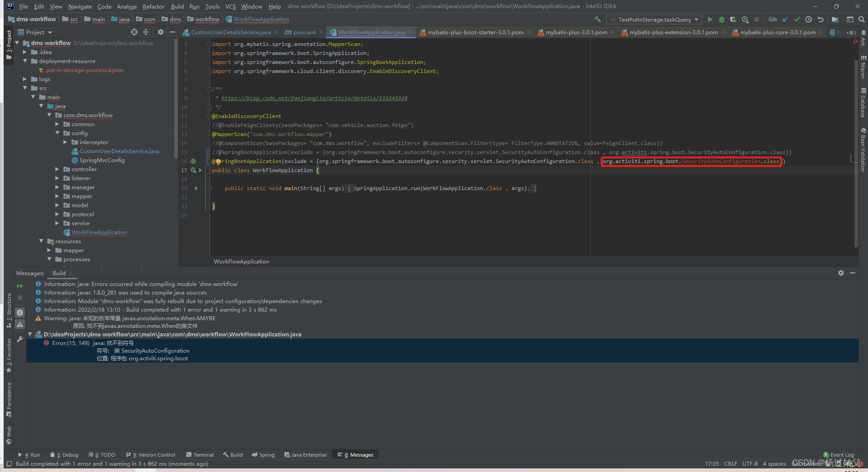Collapse the com.dms.workflow package node

50,115
